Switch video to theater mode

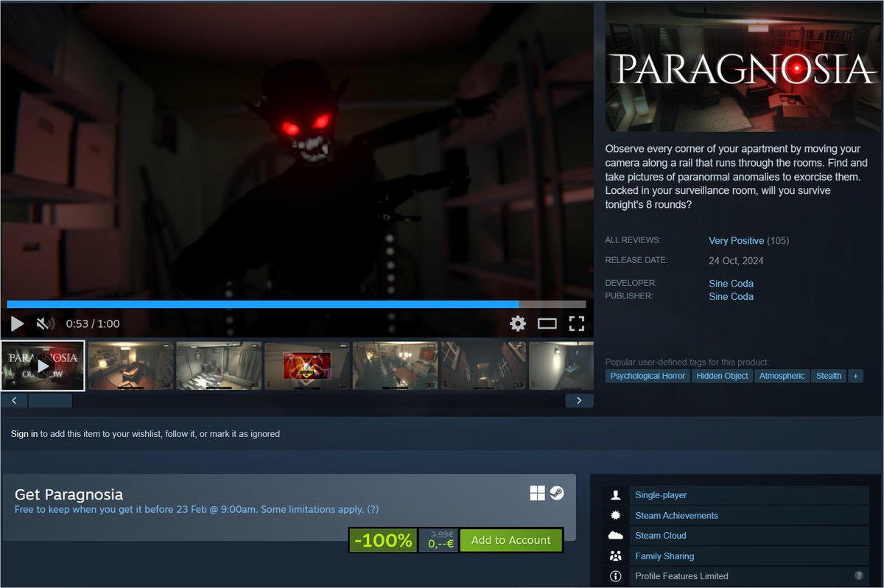point(547,323)
